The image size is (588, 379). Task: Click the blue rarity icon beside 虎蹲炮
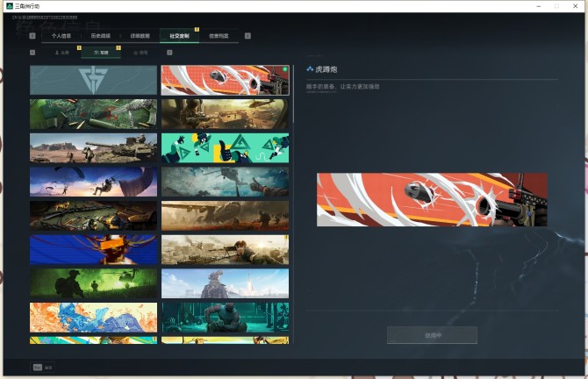[x=310, y=69]
